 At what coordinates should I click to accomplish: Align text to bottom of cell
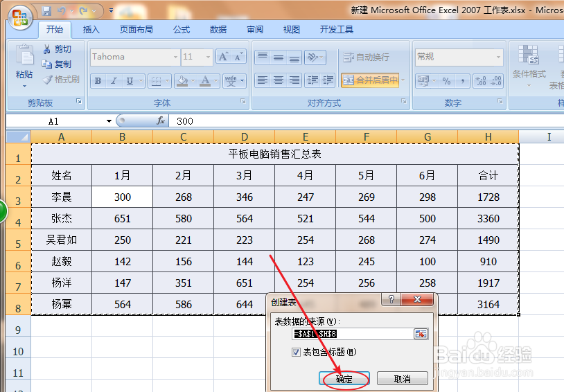[x=294, y=57]
